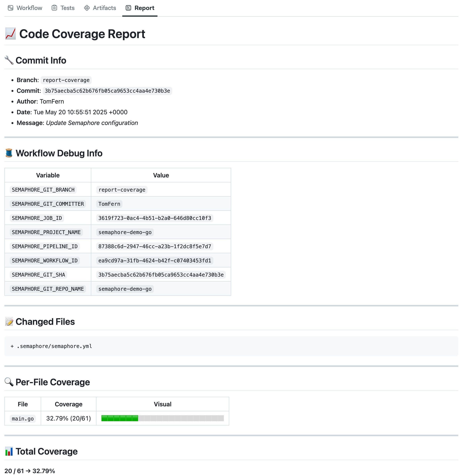Click the Total Coverage heading
Viewport: 460px width, 476px height.
[x=47, y=451]
